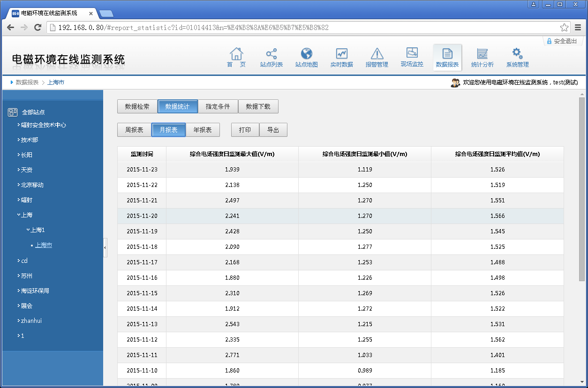588x388 pixels.
Task: Go to the 首页 home icon
Action: [236, 53]
